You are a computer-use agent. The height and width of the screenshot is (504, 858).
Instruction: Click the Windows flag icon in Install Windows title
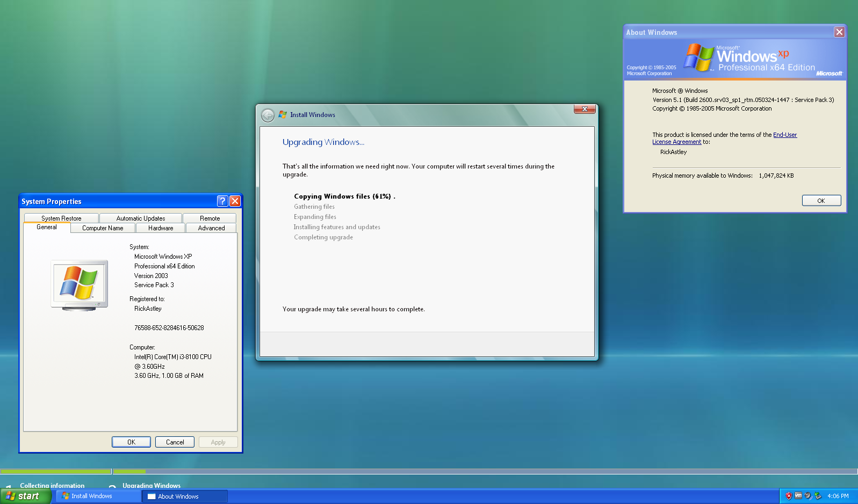point(283,115)
